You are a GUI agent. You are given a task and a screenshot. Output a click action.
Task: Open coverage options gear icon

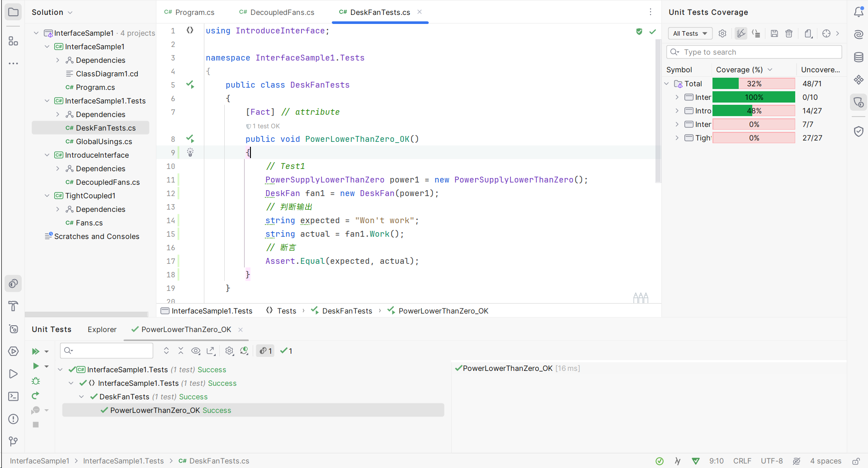click(x=722, y=33)
